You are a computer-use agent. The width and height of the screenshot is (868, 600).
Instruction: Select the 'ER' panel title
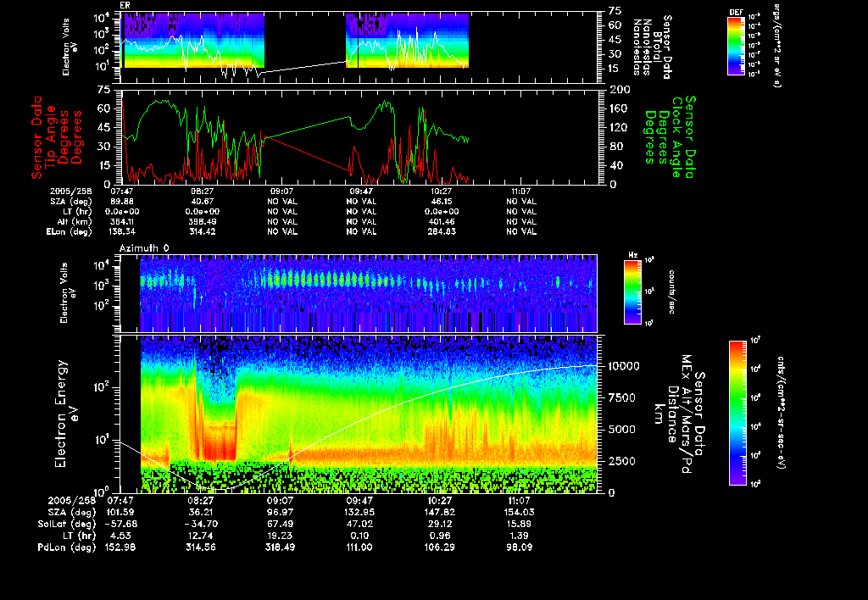pos(125,5)
